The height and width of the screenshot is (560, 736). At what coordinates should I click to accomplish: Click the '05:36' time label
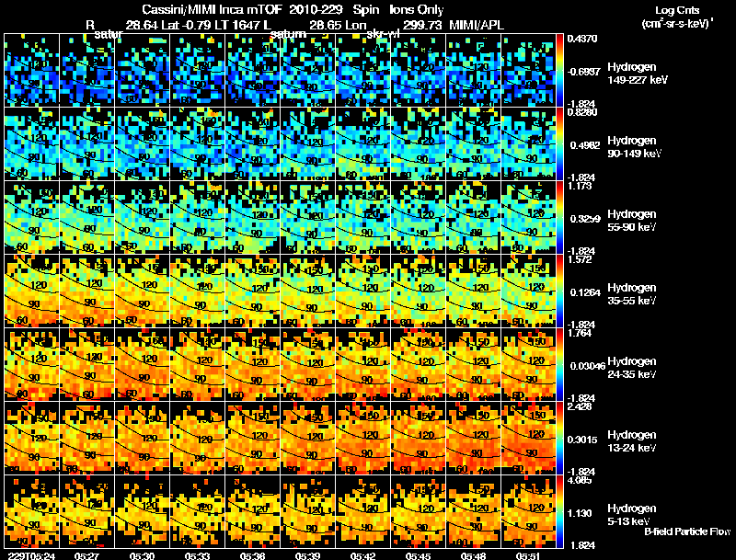[252, 555]
